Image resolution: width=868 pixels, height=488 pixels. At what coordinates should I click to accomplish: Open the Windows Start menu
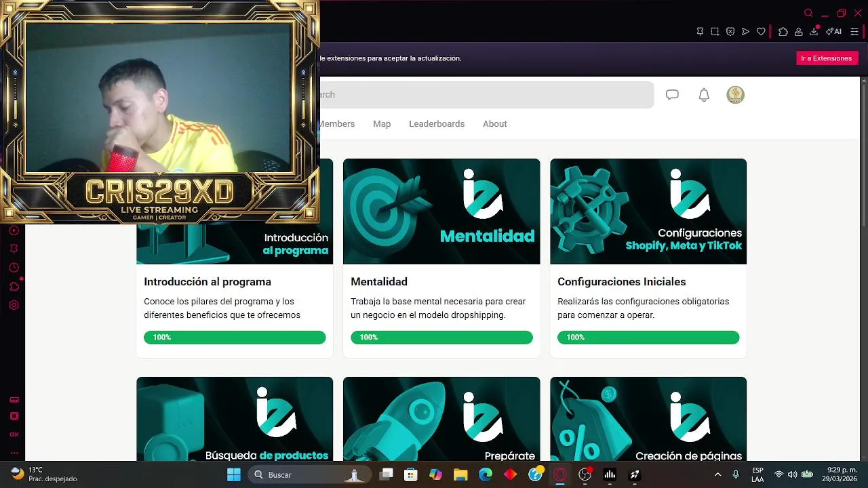point(233,474)
